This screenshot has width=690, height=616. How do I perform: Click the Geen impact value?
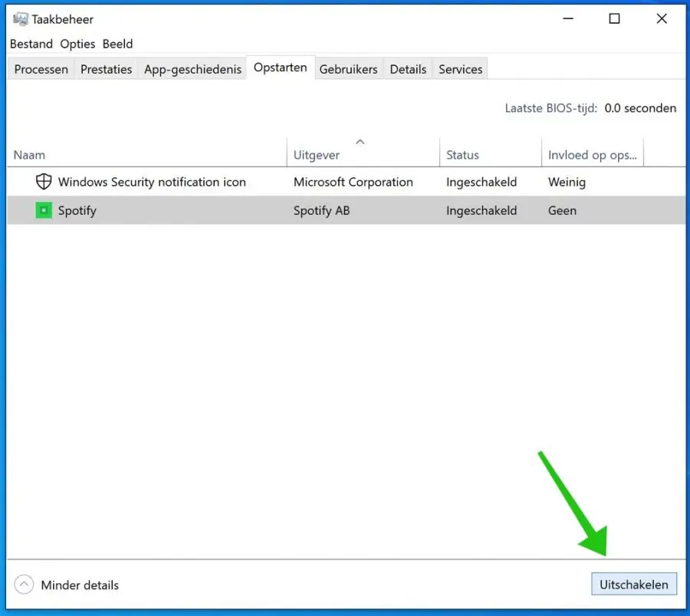click(562, 210)
